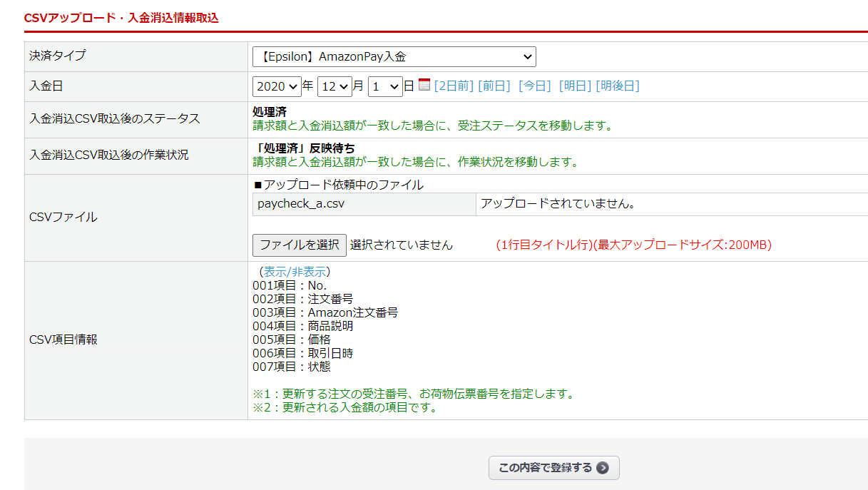Set date with the [前日] link
The height and width of the screenshot is (490, 868).
point(494,86)
